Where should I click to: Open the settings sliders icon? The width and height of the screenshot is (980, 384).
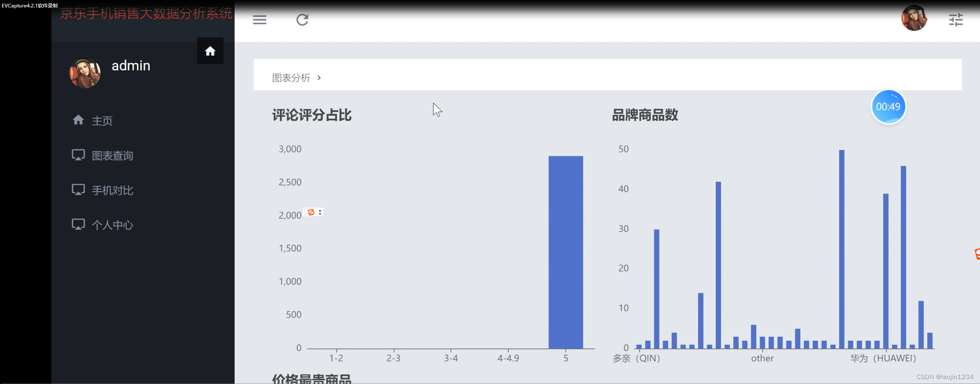click(956, 20)
